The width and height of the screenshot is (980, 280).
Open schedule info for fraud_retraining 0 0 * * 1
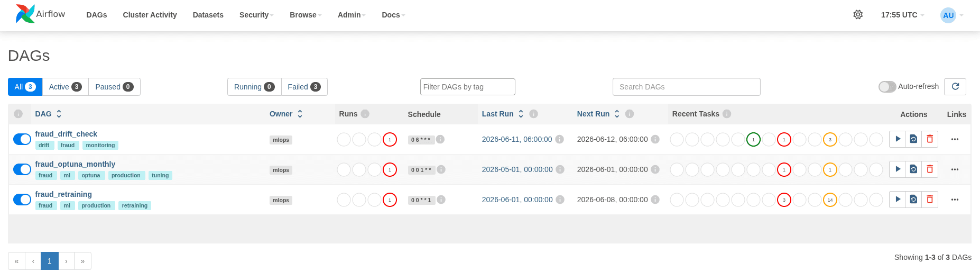[441, 200]
